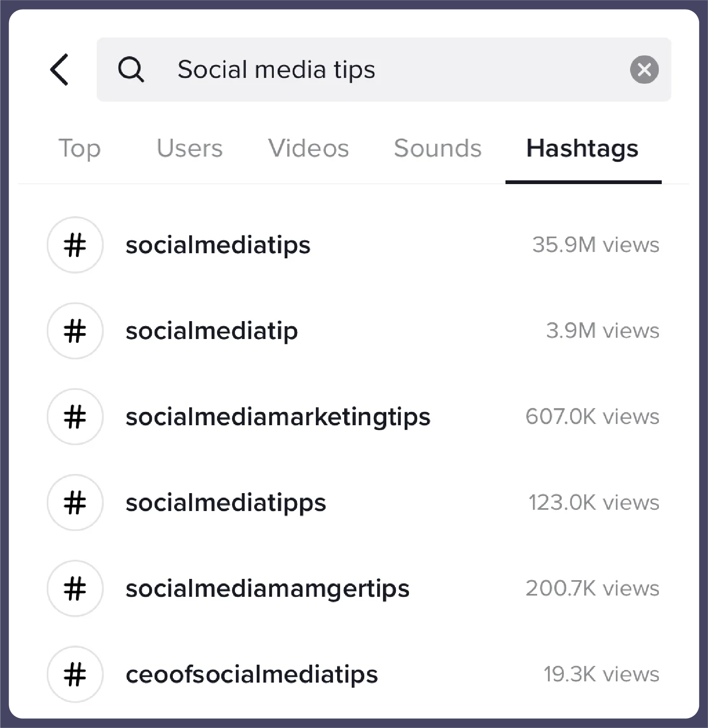Click the '19.3K views' count
708x728 pixels.
(x=602, y=673)
